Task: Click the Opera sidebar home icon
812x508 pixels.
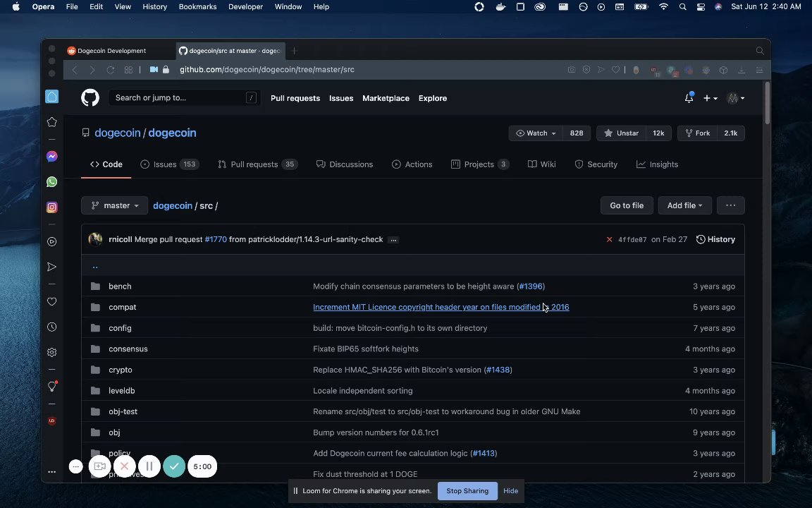Action: click(51, 97)
